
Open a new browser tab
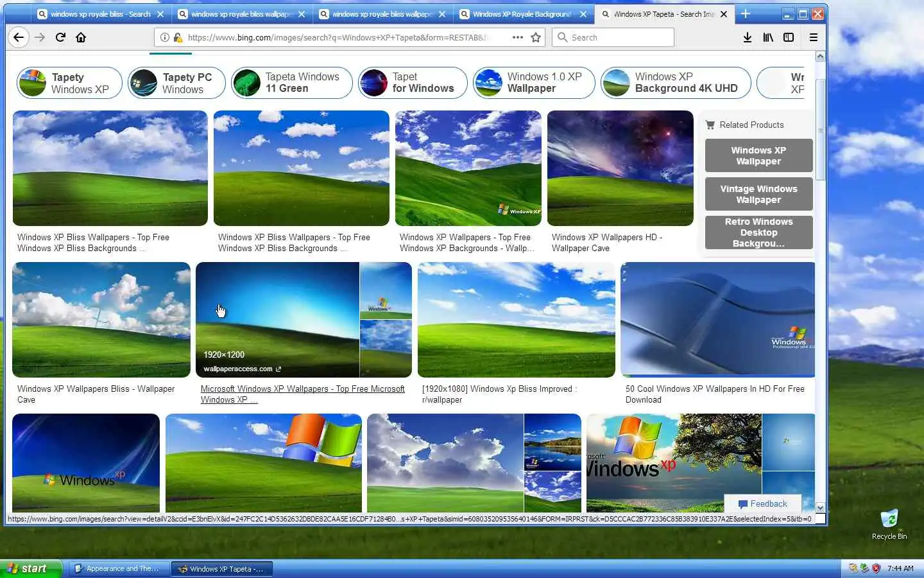pyautogui.click(x=746, y=13)
